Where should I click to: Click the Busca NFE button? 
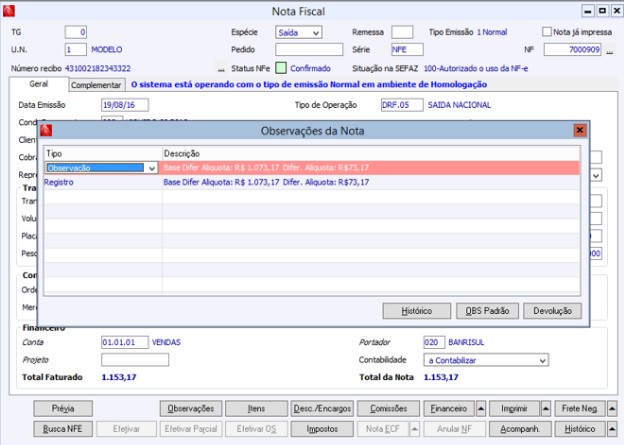[63, 429]
